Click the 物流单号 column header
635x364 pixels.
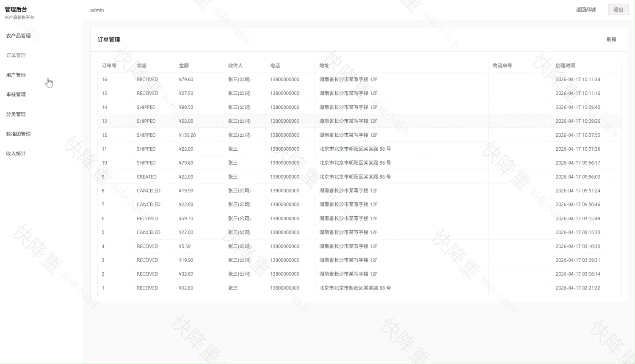[x=502, y=66]
